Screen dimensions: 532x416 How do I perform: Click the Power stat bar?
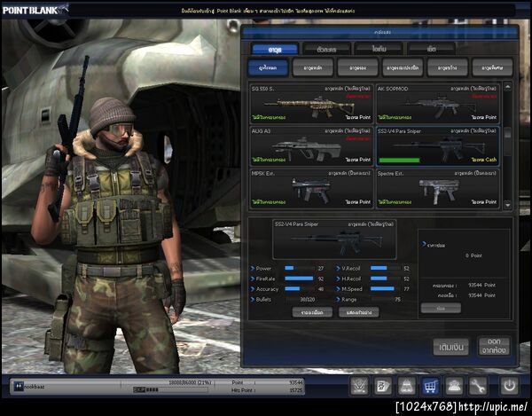pos(300,268)
